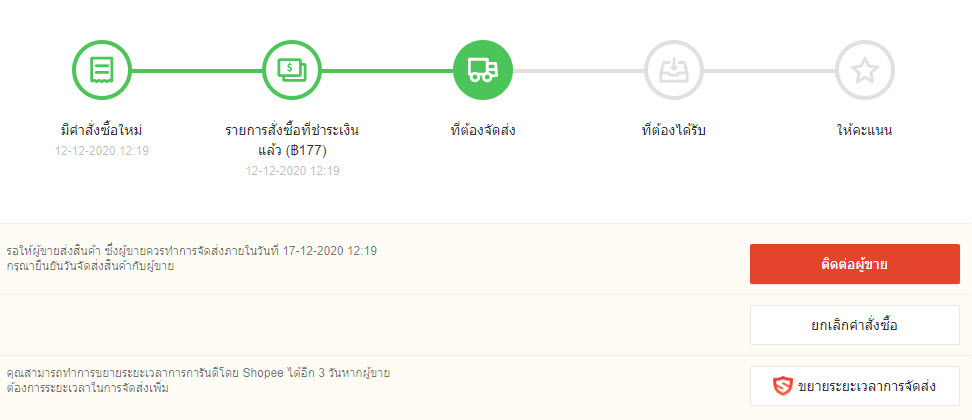Click grey progress line before the star step
The height and width of the screenshot is (420, 972).
(770, 70)
